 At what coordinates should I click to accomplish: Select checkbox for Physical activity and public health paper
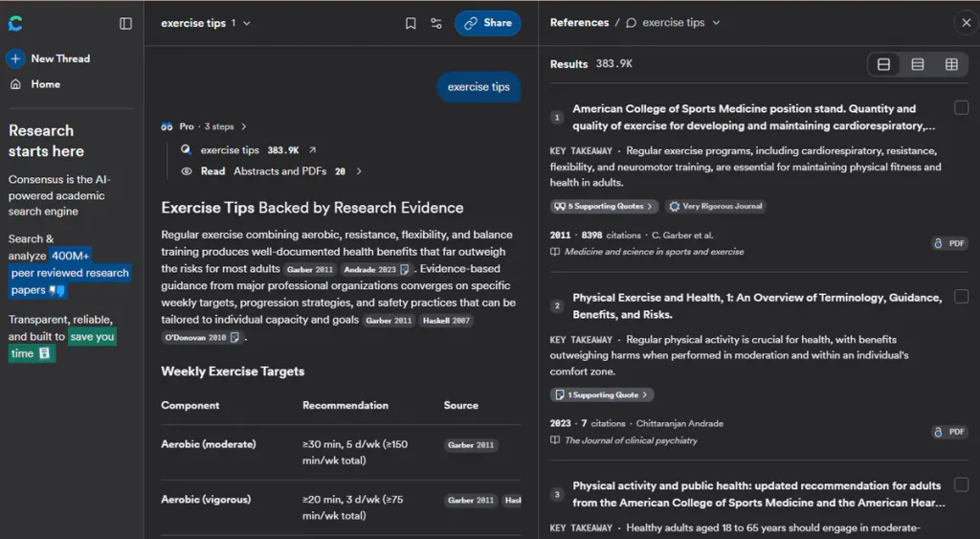point(961,484)
